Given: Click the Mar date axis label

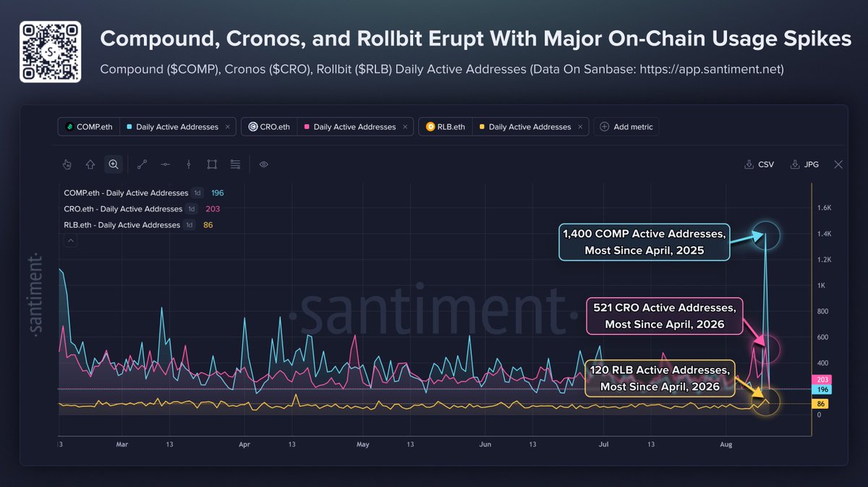Looking at the screenshot, I should 122,445.
